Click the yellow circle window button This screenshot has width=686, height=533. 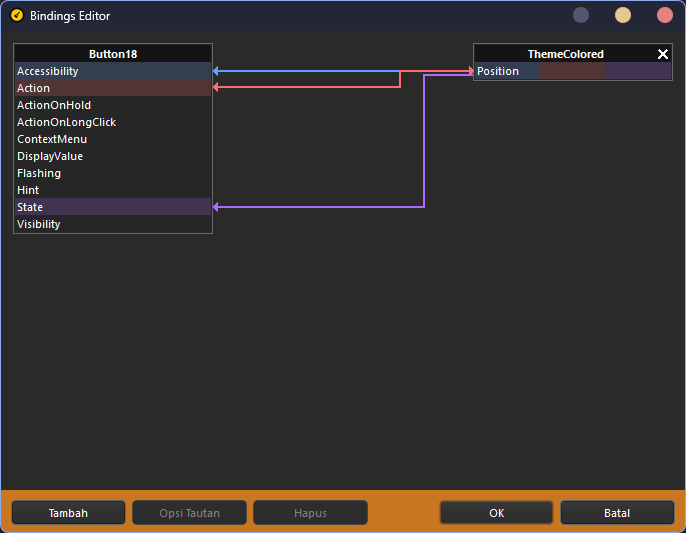[x=623, y=15]
